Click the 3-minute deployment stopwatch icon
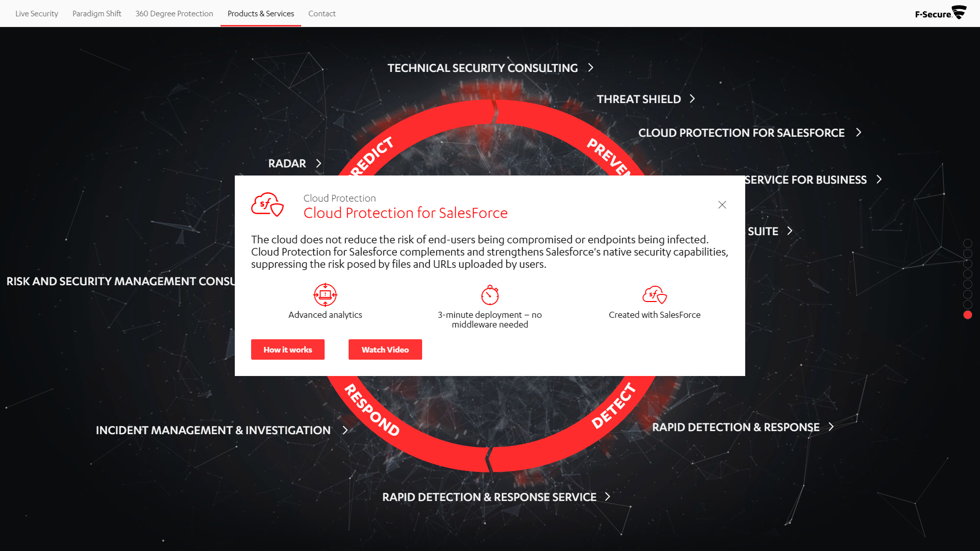Screen dimensions: 980x551 click(x=489, y=295)
